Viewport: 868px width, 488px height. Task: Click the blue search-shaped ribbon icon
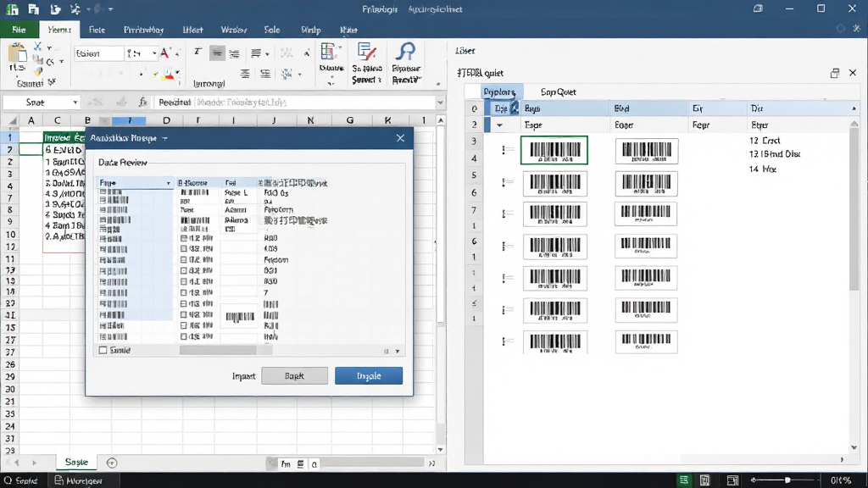(406, 52)
